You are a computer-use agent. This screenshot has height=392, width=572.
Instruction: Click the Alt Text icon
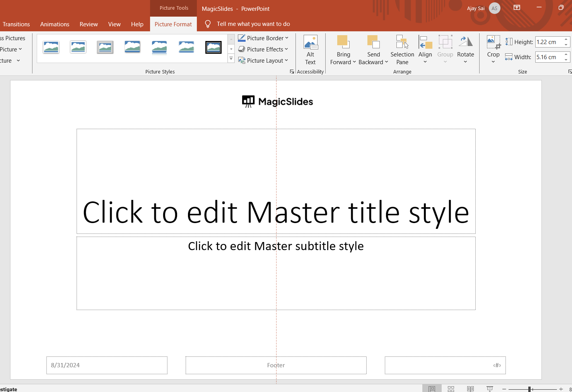(310, 43)
